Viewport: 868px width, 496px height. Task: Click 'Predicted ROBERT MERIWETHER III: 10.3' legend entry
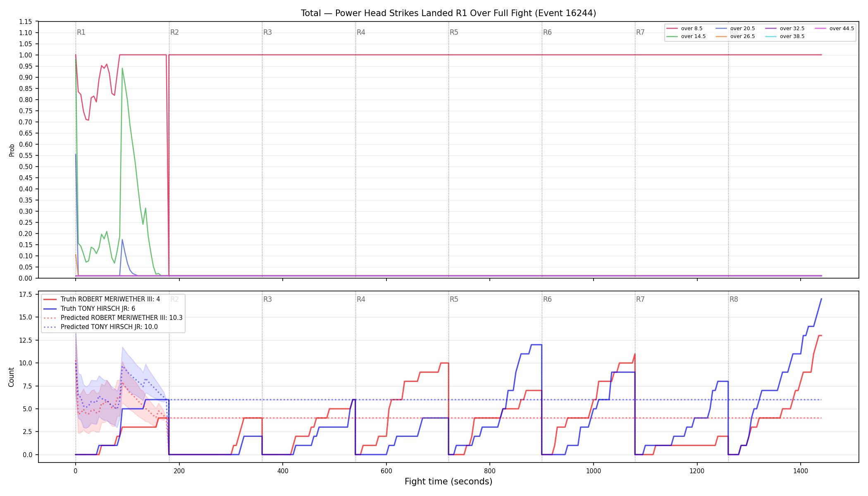[x=122, y=318]
